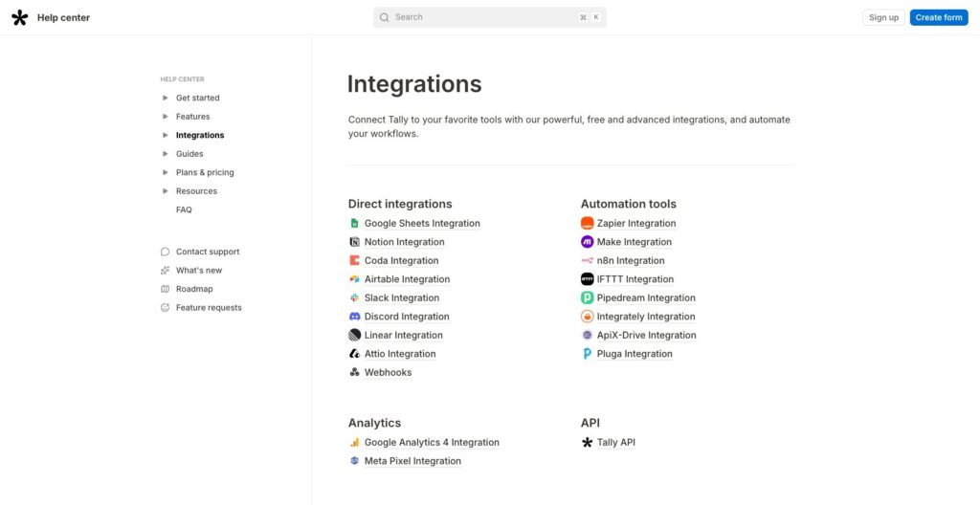The height and width of the screenshot is (505, 980).
Task: Open Zapier Integration link
Action: click(636, 223)
